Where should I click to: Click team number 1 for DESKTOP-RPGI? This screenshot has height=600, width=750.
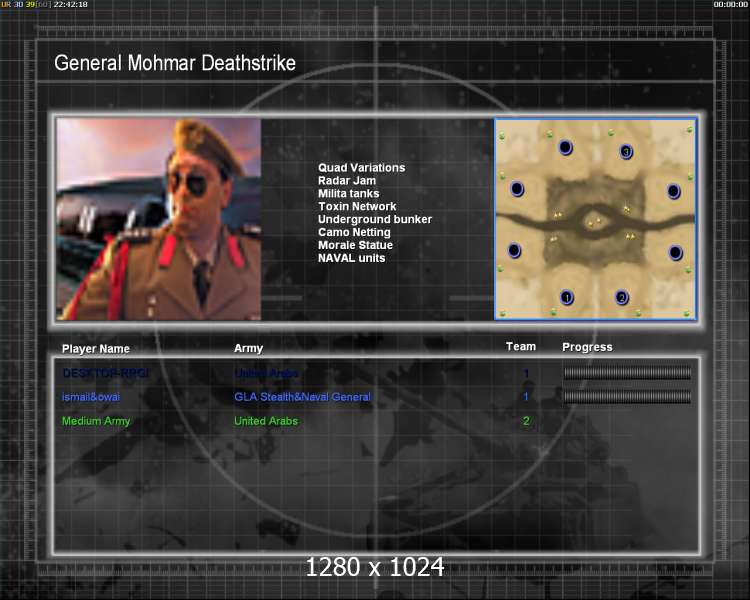click(526, 373)
